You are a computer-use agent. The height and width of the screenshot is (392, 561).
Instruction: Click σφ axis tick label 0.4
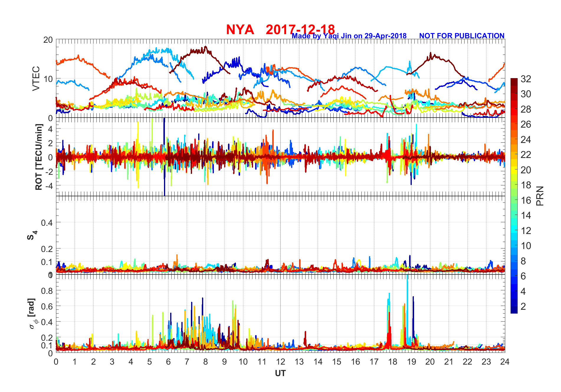click(x=47, y=322)
